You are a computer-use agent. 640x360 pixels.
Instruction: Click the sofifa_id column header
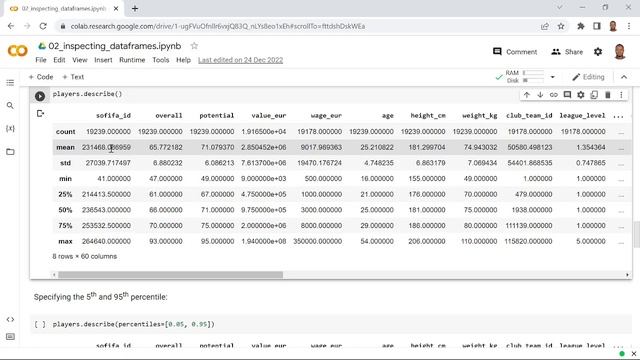point(113,116)
